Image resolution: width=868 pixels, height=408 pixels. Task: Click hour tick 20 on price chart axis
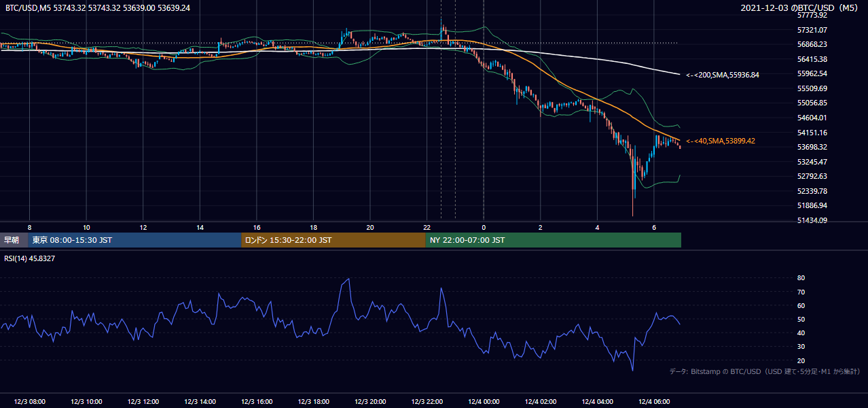tap(370, 227)
